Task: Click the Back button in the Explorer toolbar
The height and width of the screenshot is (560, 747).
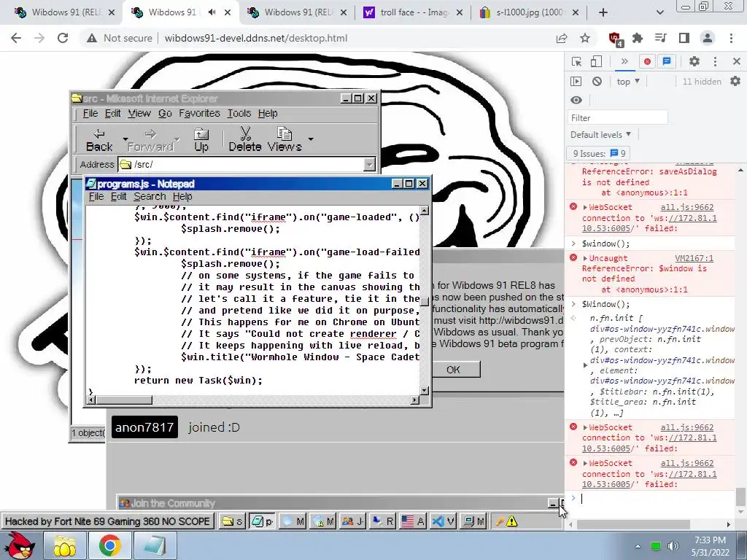Action: 99,139
